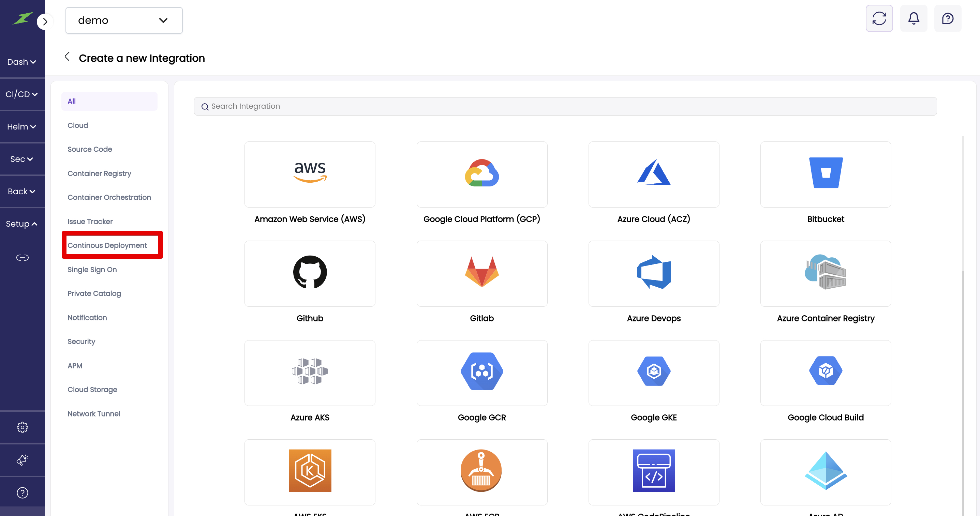Open the settings gear in sidebar

coord(22,427)
